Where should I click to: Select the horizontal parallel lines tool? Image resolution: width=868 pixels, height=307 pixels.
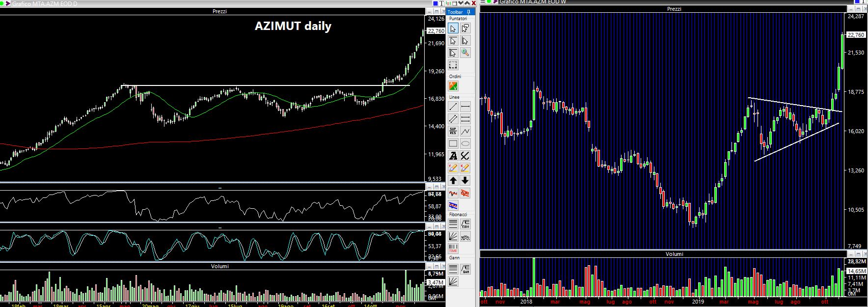[x=465, y=119]
